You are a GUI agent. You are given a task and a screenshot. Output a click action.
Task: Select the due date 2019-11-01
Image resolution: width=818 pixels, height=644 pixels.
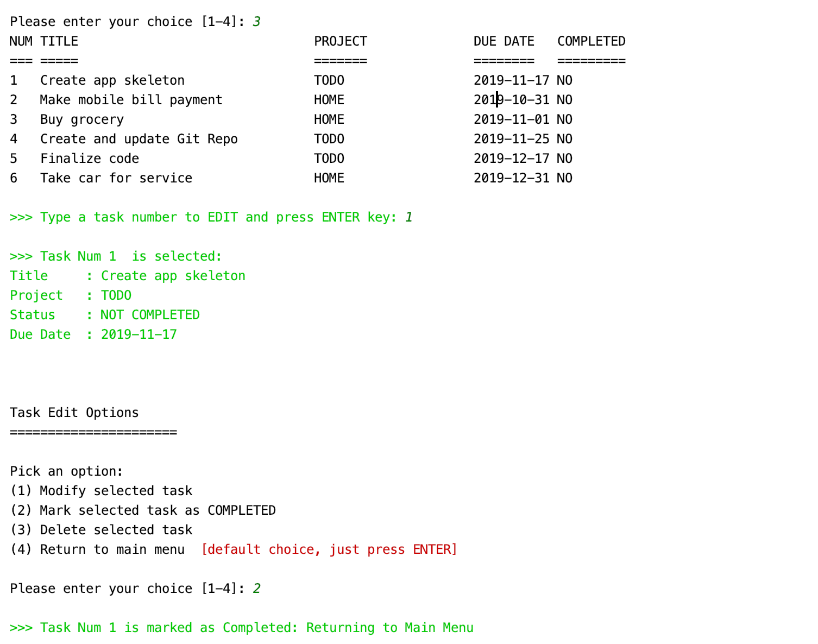pyautogui.click(x=512, y=119)
